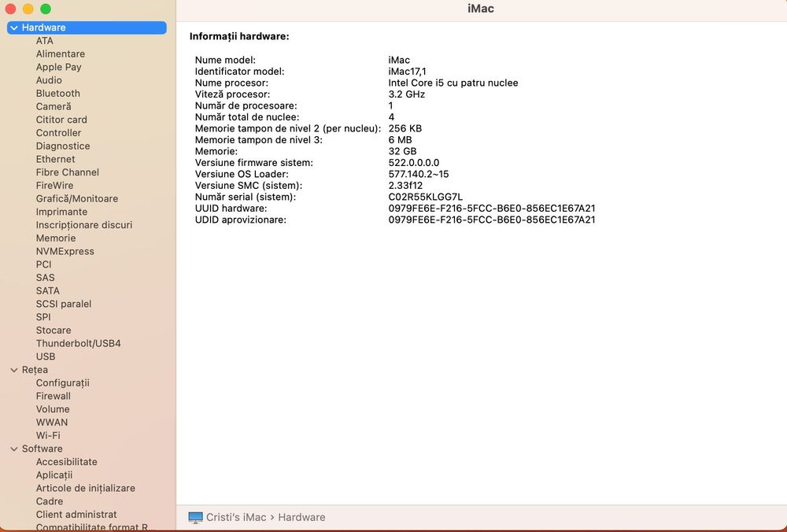Open Imprimante entry
The image size is (787, 532).
[x=61, y=212]
